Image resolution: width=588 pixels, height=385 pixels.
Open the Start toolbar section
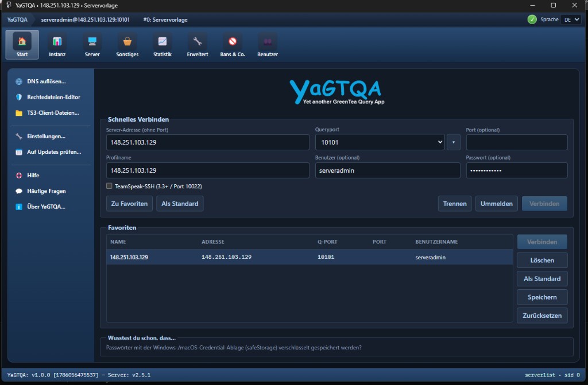pyautogui.click(x=22, y=45)
